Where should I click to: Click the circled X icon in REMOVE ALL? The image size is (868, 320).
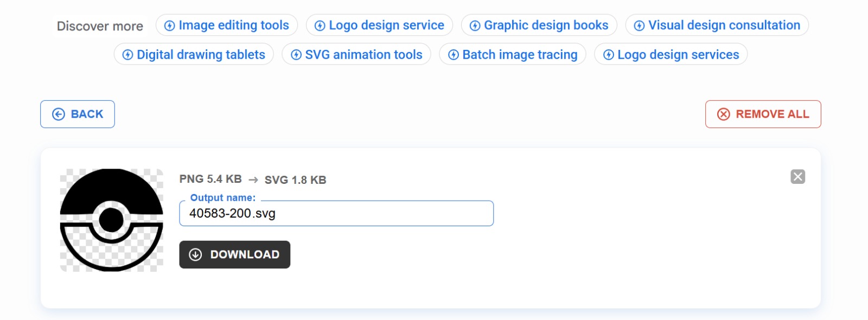pos(723,114)
